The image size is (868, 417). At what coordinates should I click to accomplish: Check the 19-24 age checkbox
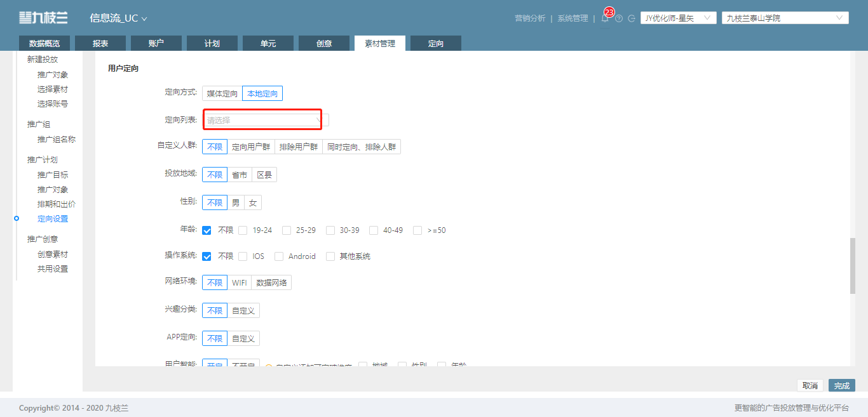click(243, 230)
